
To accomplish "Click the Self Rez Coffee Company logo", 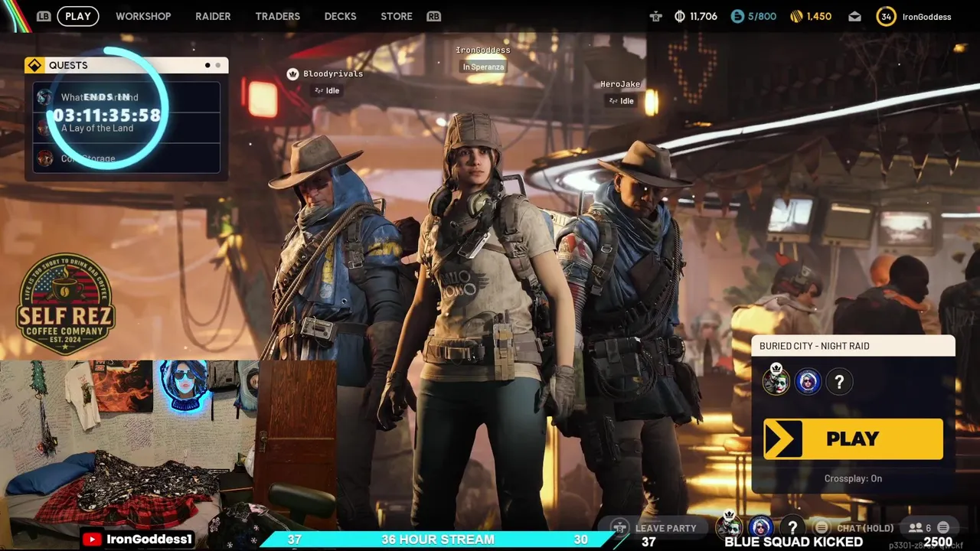I will 66,304.
